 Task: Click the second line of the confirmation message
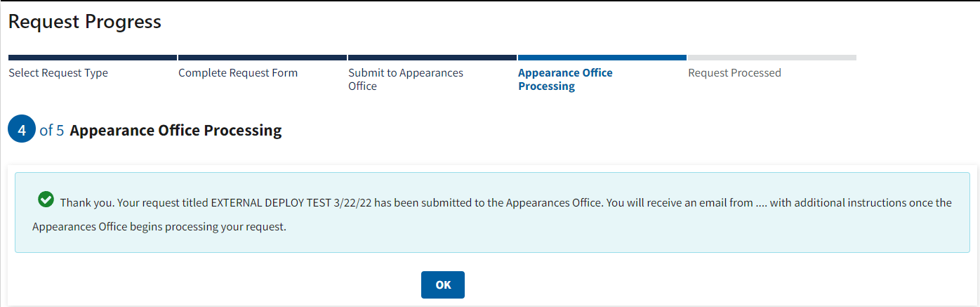(x=159, y=228)
